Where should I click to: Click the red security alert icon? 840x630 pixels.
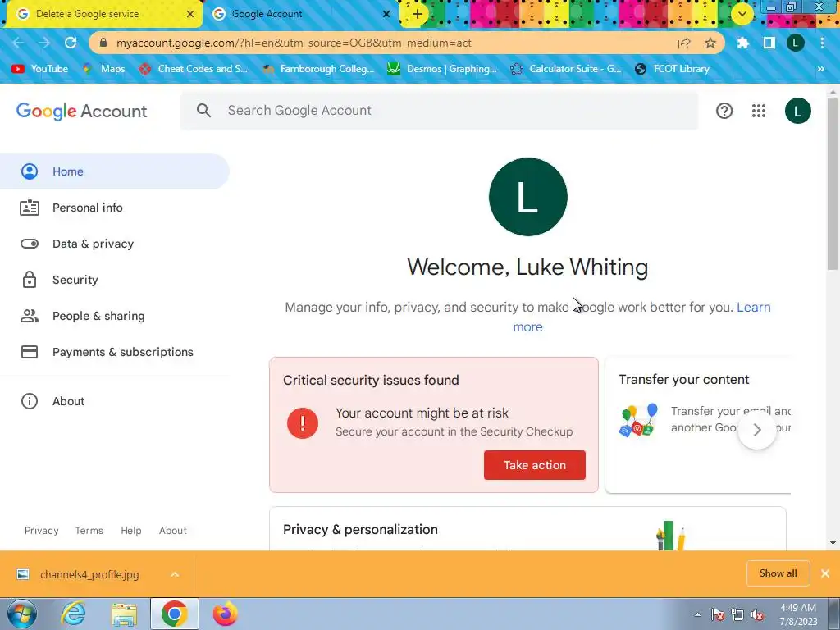[x=303, y=423]
